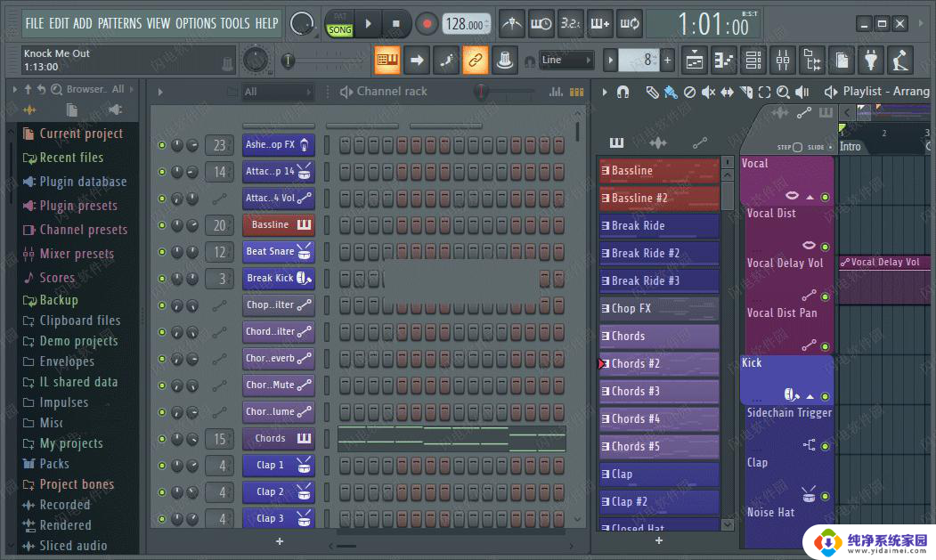
Task: Select the playlist Draw pencil tool
Action: tap(652, 92)
